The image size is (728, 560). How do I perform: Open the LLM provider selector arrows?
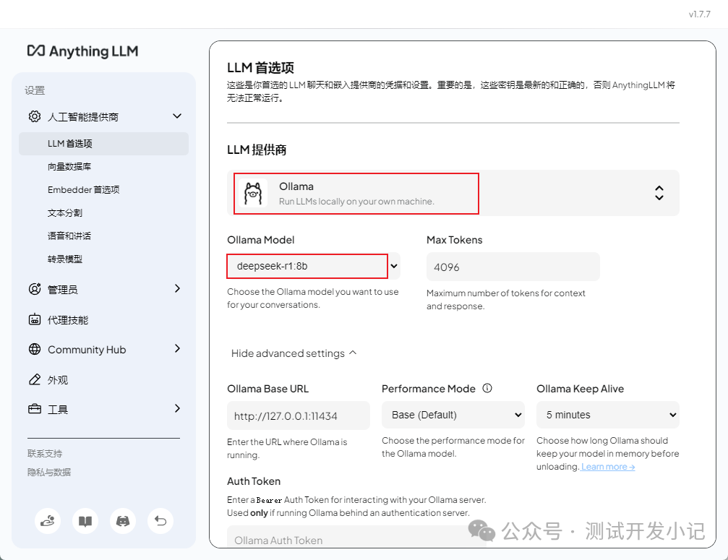[x=659, y=193]
